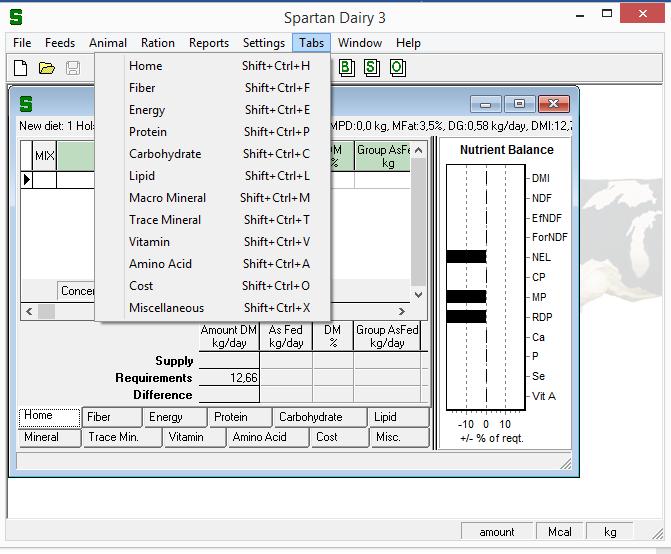Open the Feeds menu
Screen dimensions: 671x554
[60, 43]
